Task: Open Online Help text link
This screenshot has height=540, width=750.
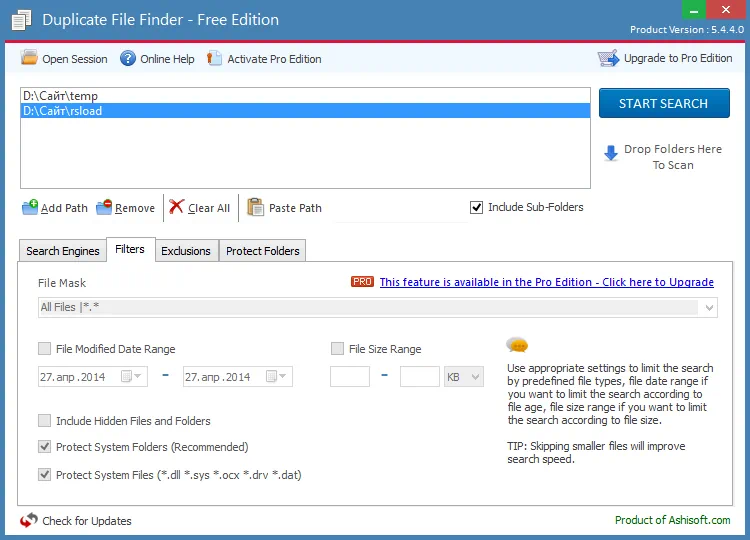Action: (167, 59)
